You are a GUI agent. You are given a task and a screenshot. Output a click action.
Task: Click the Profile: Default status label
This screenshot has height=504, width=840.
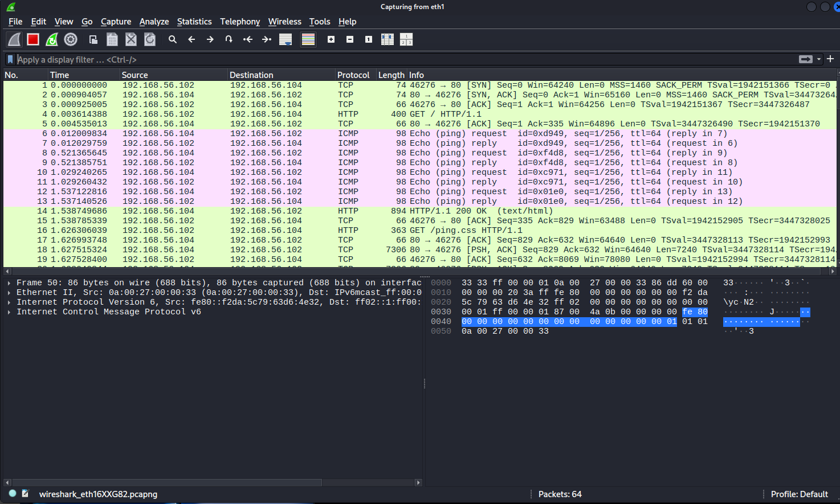coord(799,494)
